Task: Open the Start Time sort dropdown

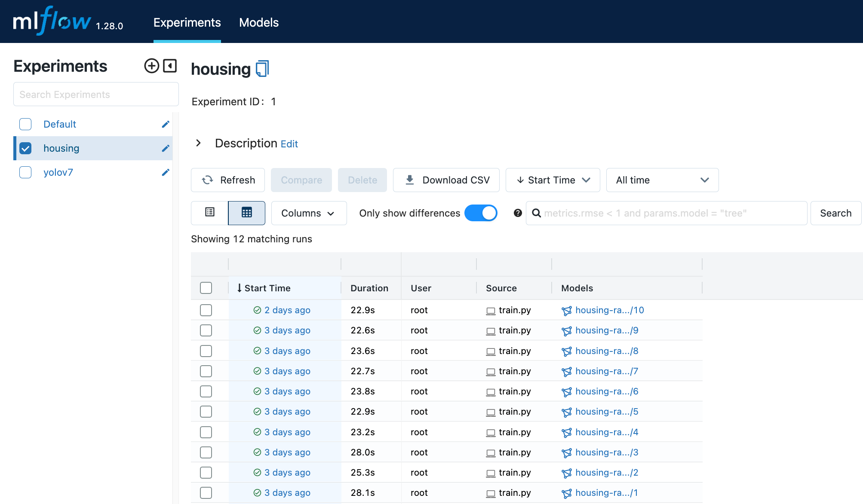Action: [x=553, y=180]
